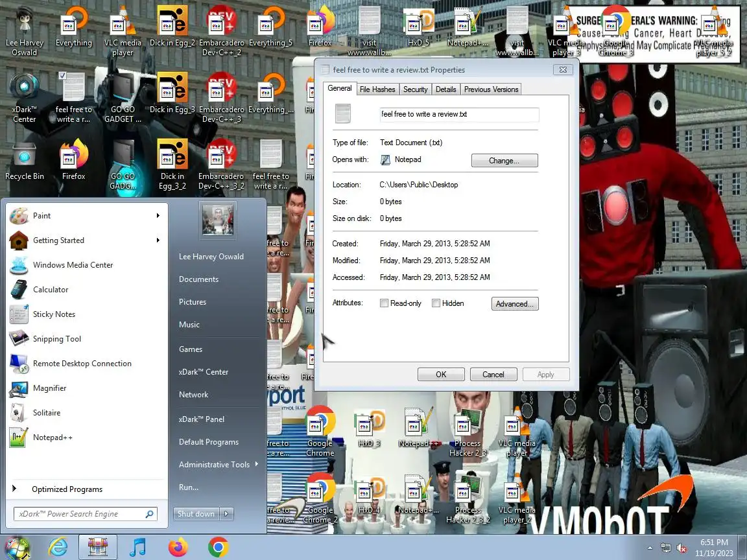Image resolution: width=747 pixels, height=560 pixels.
Task: Click OK in the Properties dialog
Action: [441, 374]
